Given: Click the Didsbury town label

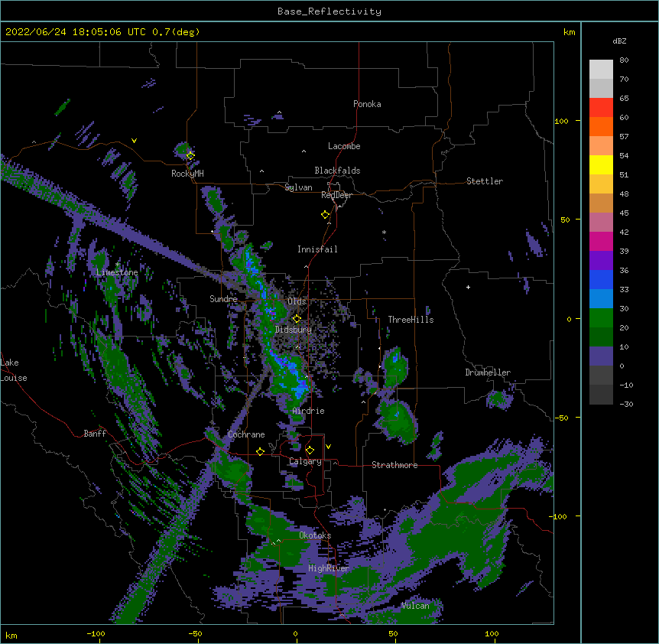Looking at the screenshot, I should pyautogui.click(x=294, y=330).
